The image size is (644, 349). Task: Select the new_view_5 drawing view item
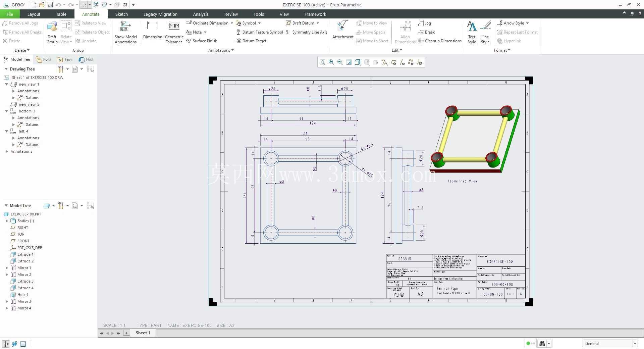point(25,104)
